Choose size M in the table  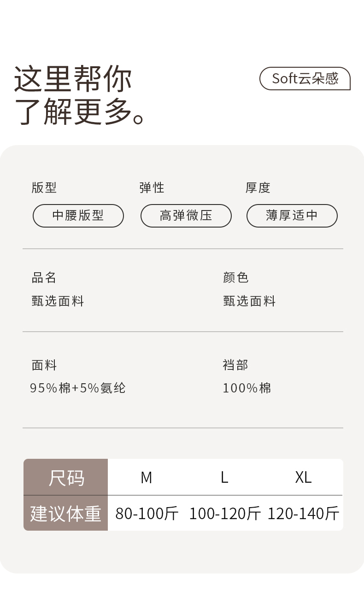click(147, 478)
